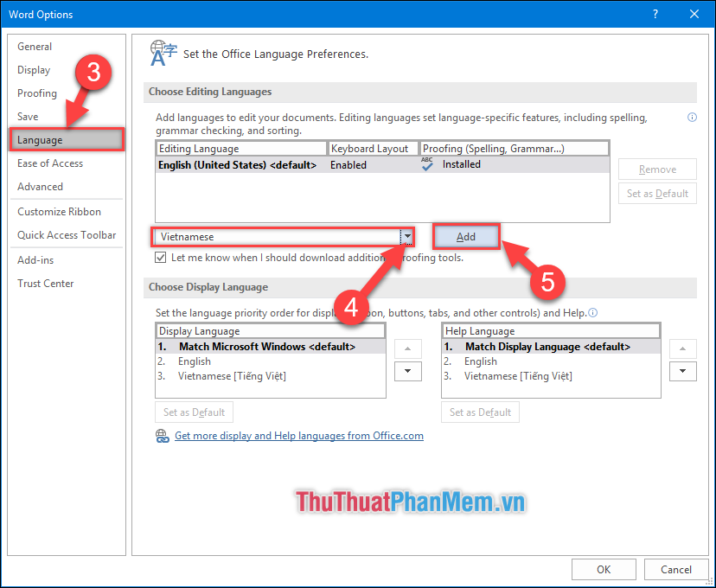Click the Remove editing language button
Image resolution: width=716 pixels, height=588 pixels.
point(657,169)
